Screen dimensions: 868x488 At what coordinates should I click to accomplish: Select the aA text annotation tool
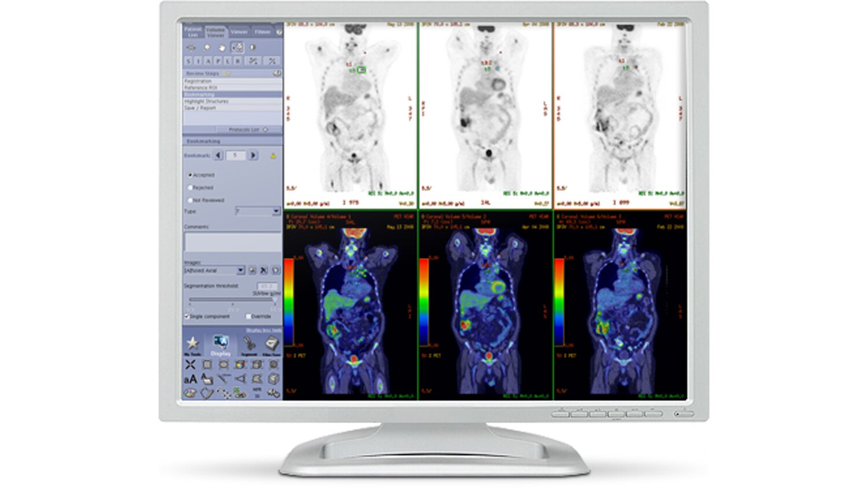coord(191,378)
